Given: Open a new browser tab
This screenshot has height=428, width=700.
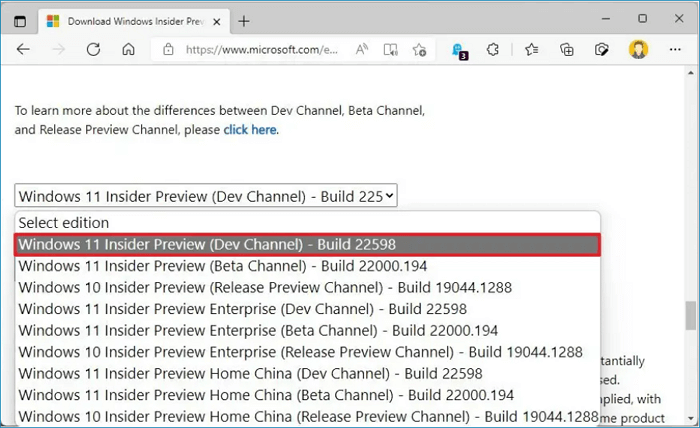Looking at the screenshot, I should (244, 20).
